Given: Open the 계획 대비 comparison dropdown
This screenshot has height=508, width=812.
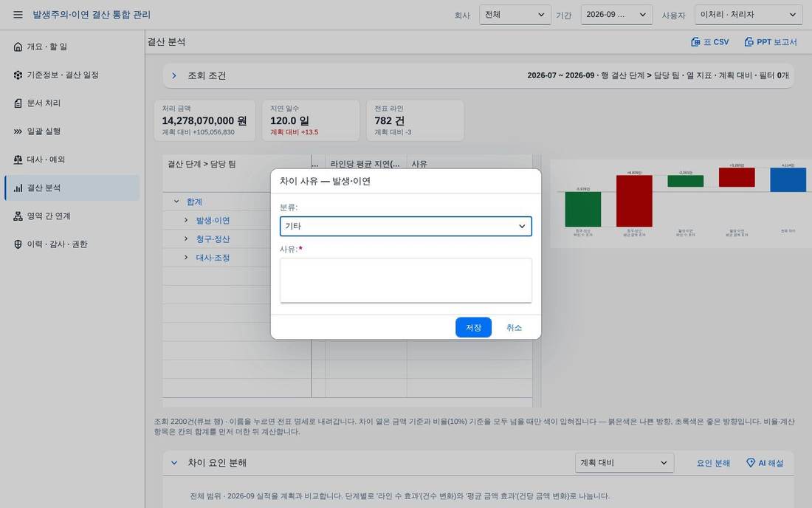Looking at the screenshot, I should (x=624, y=462).
